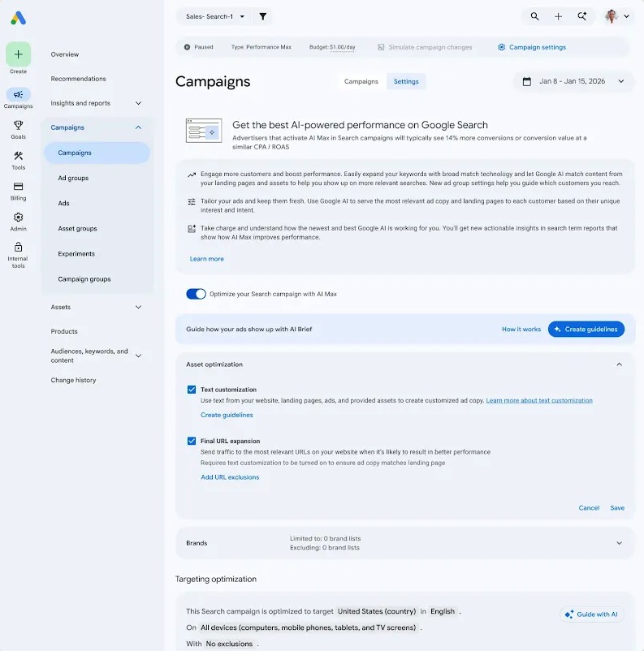Toggle Optimize with AI Max switch
Viewport: 644px width, 651px height.
point(196,294)
